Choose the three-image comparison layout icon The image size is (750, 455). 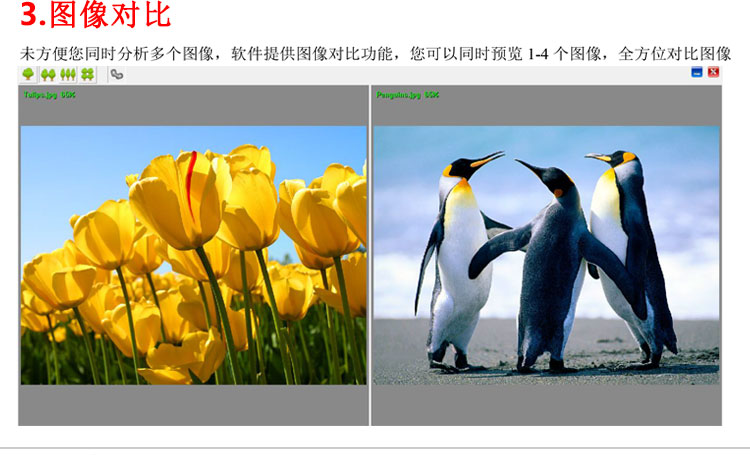68,74
